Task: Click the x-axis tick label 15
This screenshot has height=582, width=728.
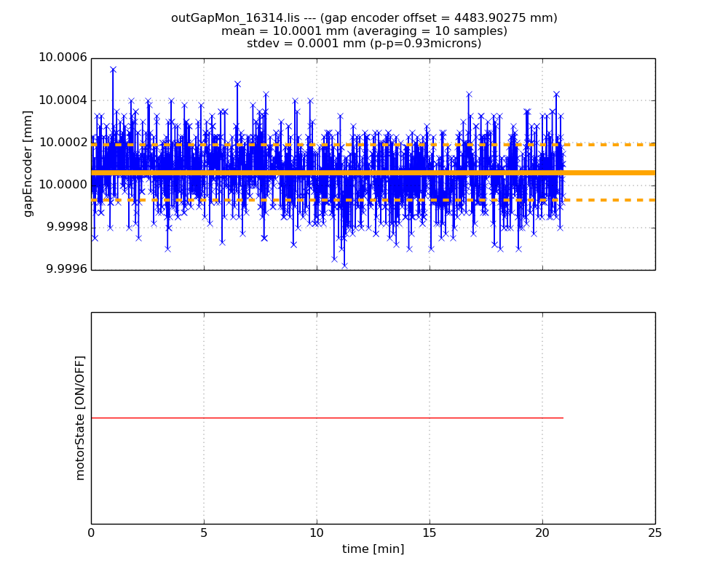Action: (430, 533)
